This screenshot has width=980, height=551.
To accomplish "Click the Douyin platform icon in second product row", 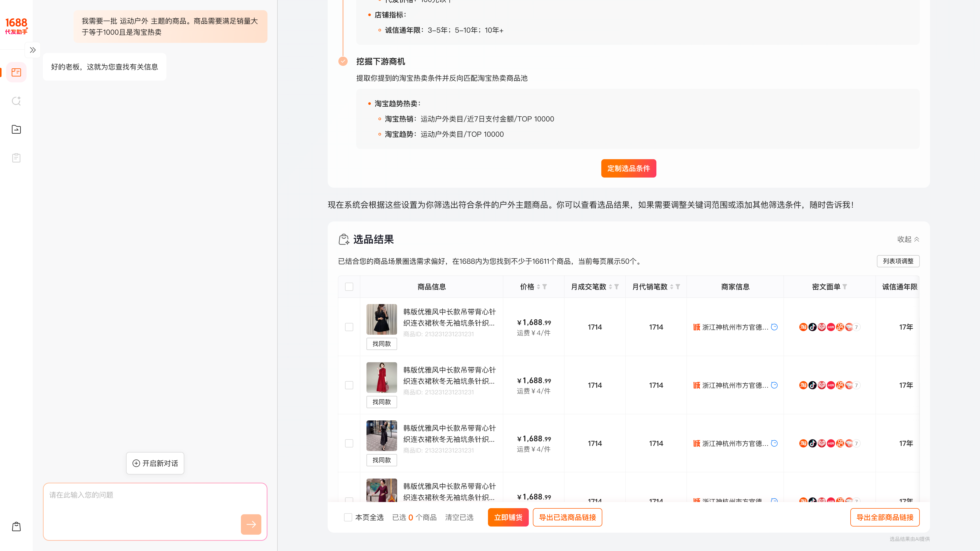I will 812,385.
